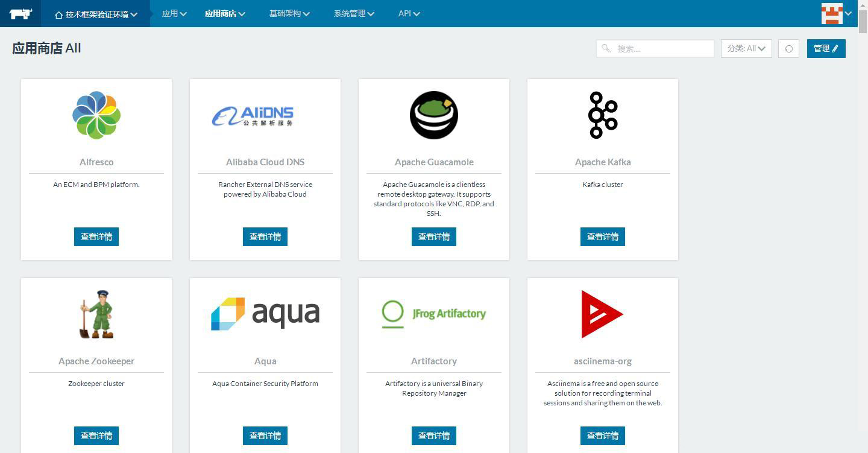The width and height of the screenshot is (868, 453).
Task: Click the Alibaba Cloud DNS title
Action: point(265,162)
